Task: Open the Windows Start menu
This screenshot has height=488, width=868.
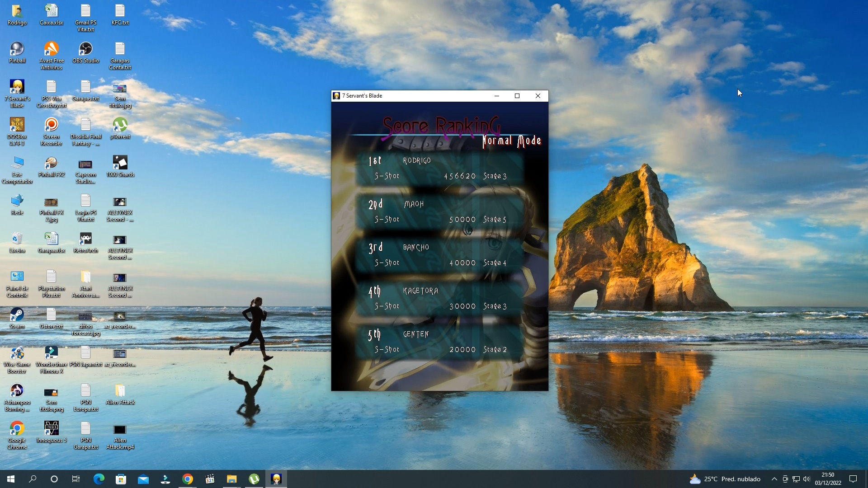Action: click(x=11, y=479)
